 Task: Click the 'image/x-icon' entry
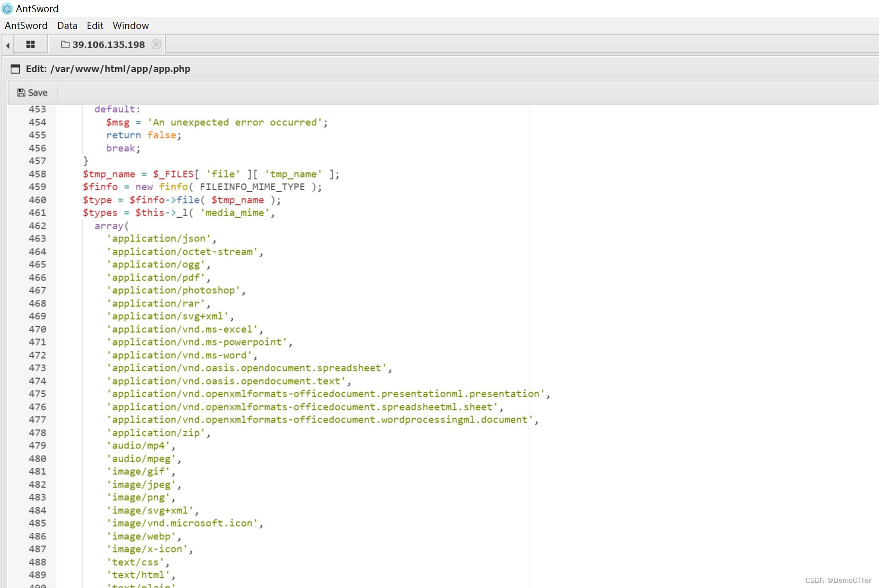(x=147, y=549)
